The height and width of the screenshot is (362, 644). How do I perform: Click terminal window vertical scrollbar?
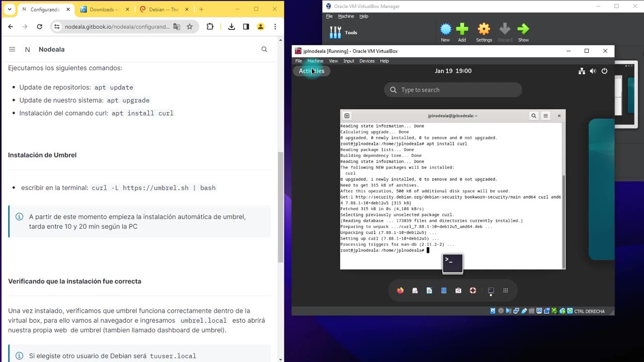click(563, 221)
